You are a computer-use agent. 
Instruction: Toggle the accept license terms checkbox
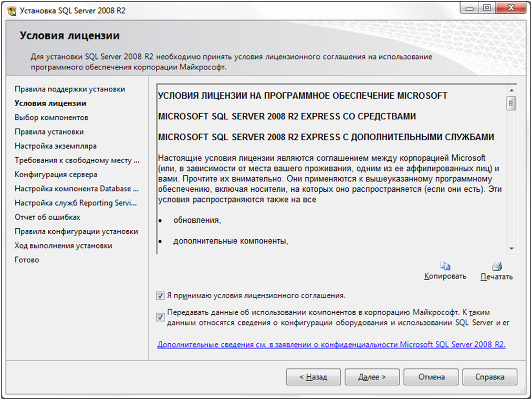point(160,296)
